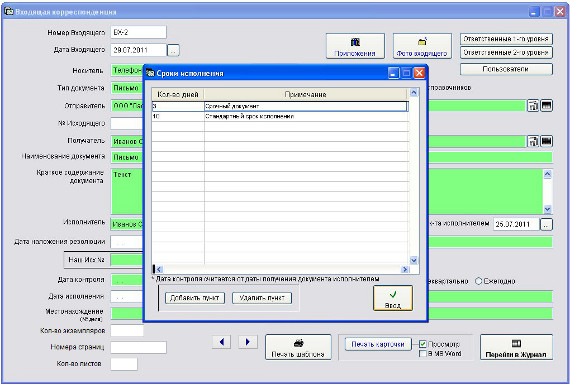Click the Кол-во листов input field
Viewport: 570px width, 384px height.
[124, 364]
